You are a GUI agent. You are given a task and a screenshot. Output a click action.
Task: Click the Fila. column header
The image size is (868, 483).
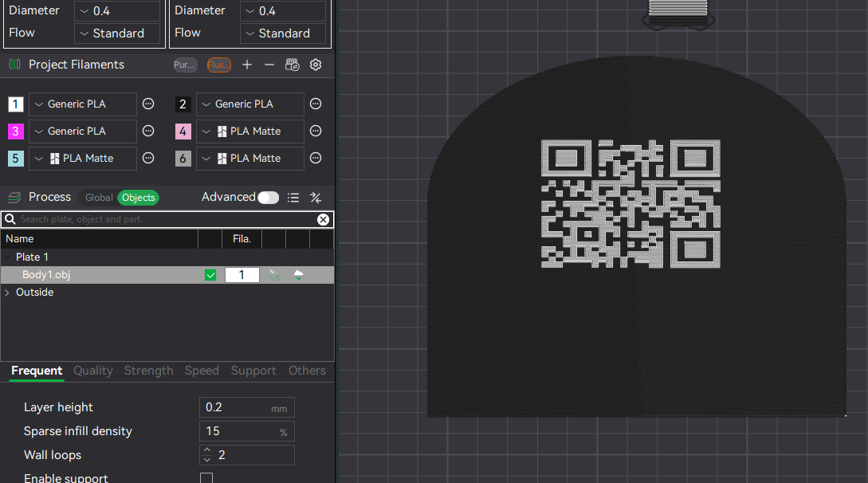point(242,239)
